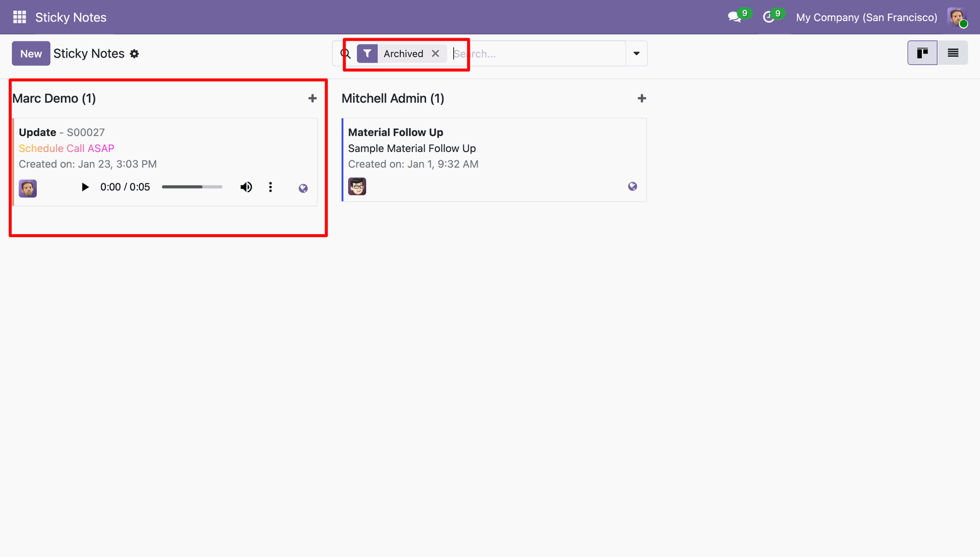The image size is (980, 557).
Task: Add a note in Mitchell Admin column
Action: pyautogui.click(x=642, y=98)
